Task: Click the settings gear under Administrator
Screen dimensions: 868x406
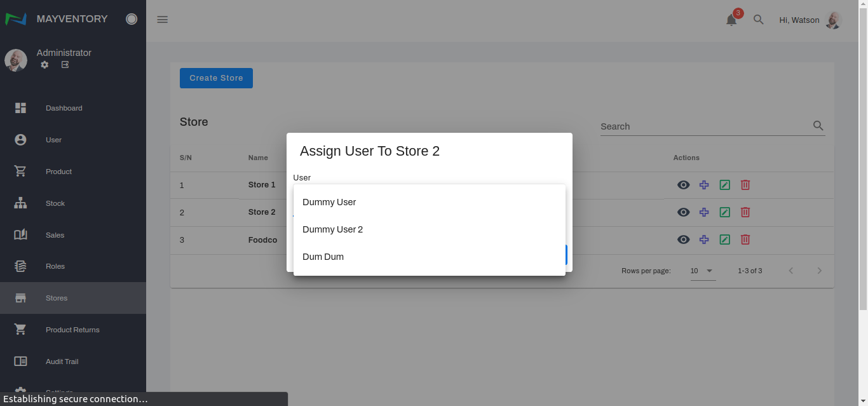Action: (44, 65)
